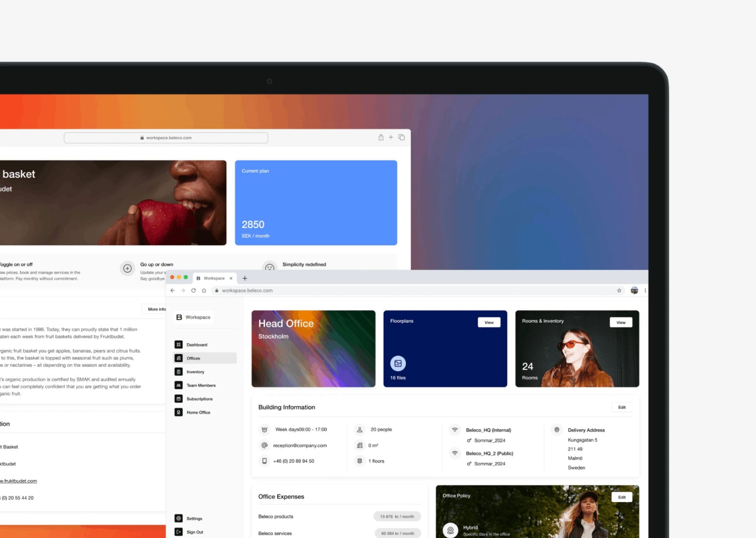Click reception@company.com email text

click(300, 445)
